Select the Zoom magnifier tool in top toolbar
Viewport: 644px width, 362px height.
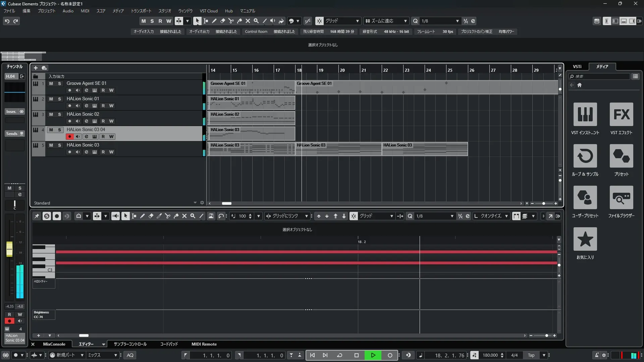256,21
